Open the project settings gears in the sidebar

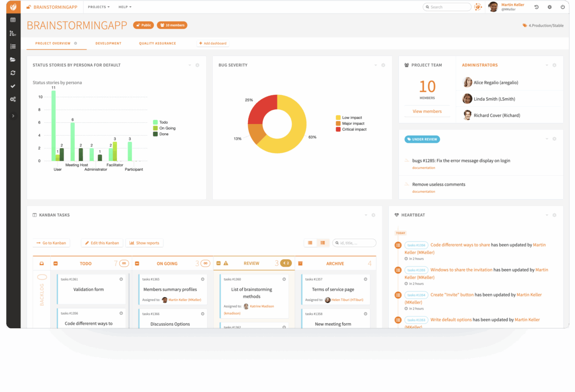pos(13,99)
